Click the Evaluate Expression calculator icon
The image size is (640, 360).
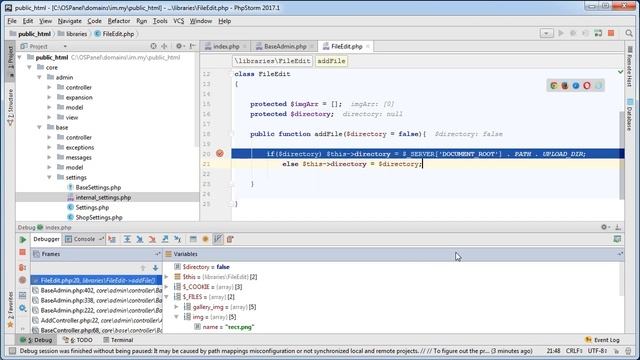(193, 240)
